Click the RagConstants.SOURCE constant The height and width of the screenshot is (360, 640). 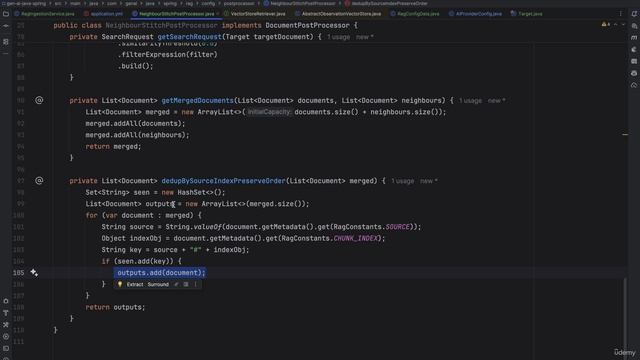click(371, 227)
